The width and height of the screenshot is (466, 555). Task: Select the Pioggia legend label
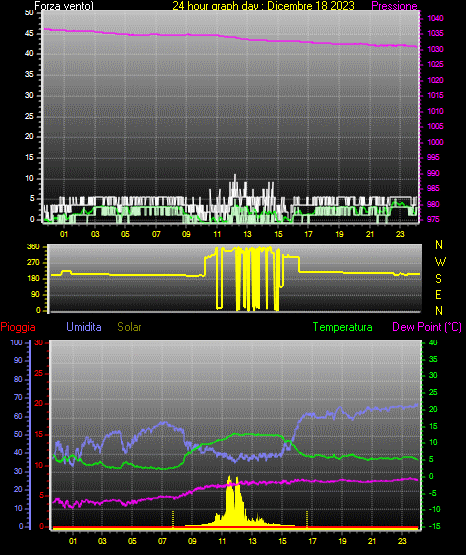(x=18, y=327)
